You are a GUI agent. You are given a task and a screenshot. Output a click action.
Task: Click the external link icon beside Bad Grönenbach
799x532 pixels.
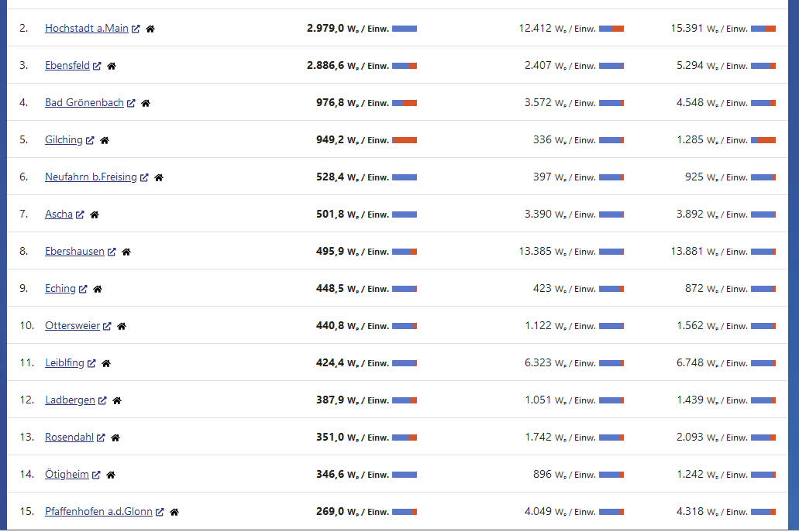[x=131, y=103]
